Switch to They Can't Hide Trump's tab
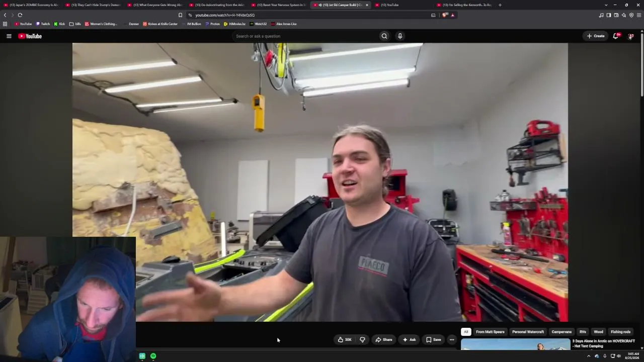The height and width of the screenshot is (362, 644). (93, 5)
